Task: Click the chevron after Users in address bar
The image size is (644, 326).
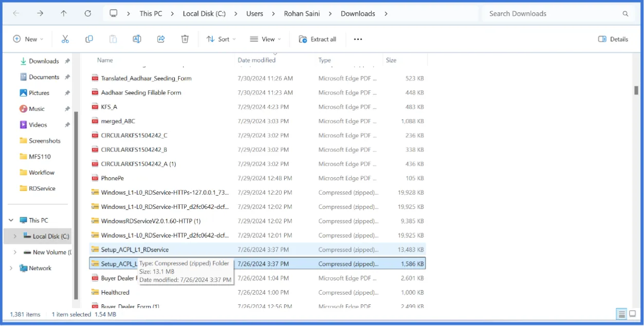Action: [x=273, y=14]
